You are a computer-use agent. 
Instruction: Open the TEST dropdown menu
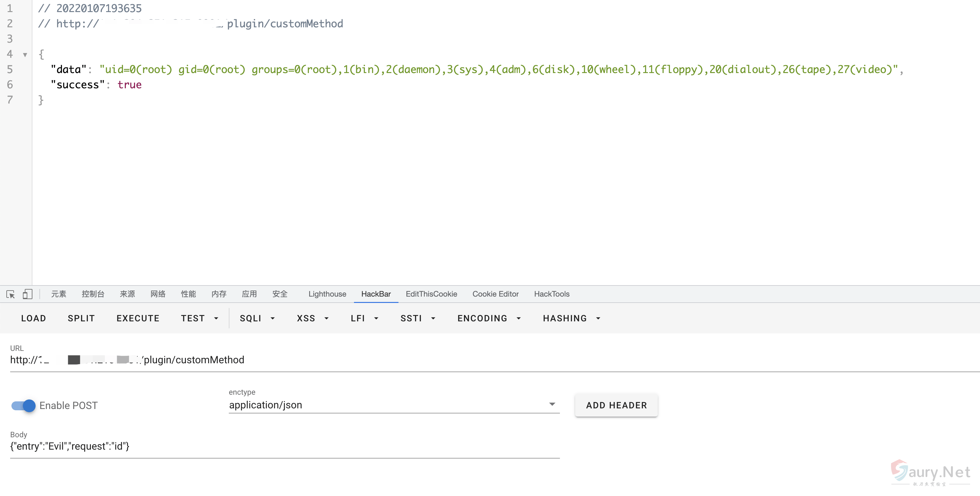[x=199, y=318]
